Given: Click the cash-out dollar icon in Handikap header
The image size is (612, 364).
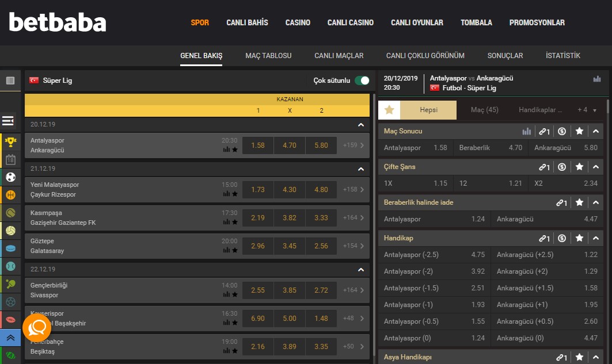Looking at the screenshot, I should tap(562, 238).
